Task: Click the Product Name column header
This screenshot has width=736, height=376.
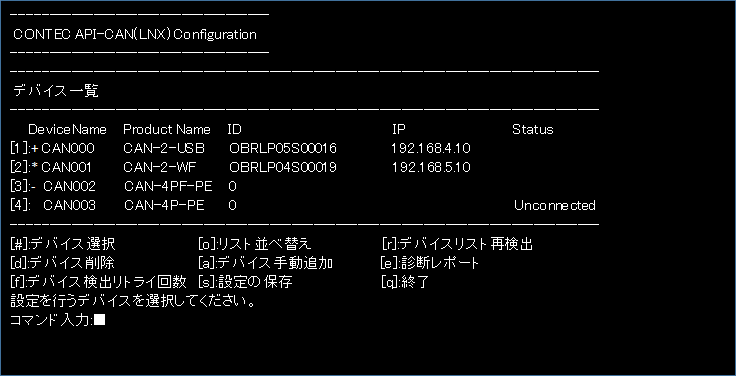Action: coord(167,129)
